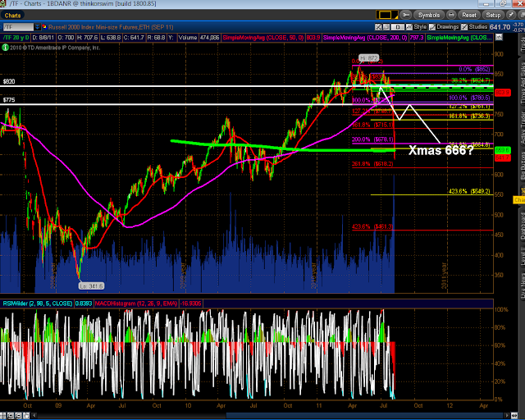Click the Lo: 341.6 price bubble

coord(91,286)
